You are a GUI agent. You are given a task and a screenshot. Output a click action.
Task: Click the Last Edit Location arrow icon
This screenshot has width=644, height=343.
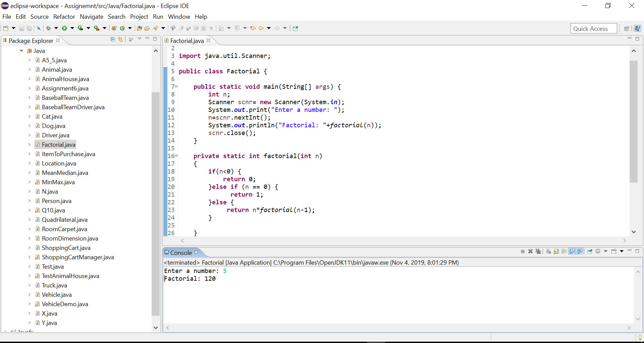tap(253, 28)
